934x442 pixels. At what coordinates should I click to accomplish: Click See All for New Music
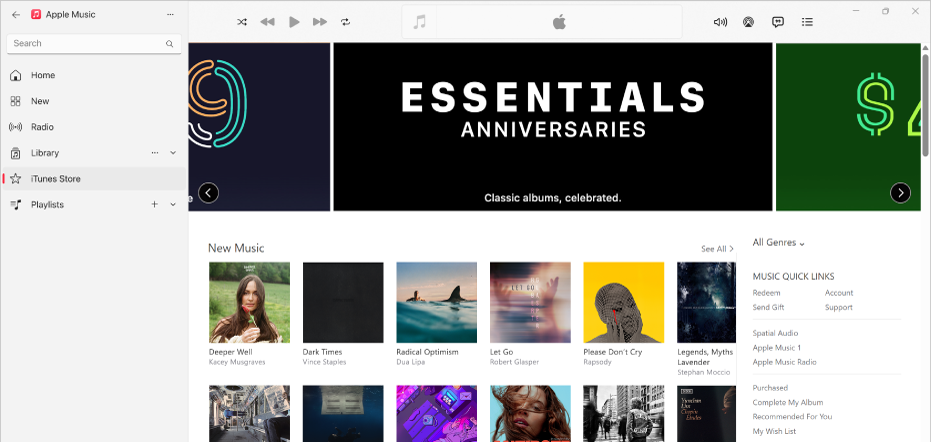coord(717,249)
